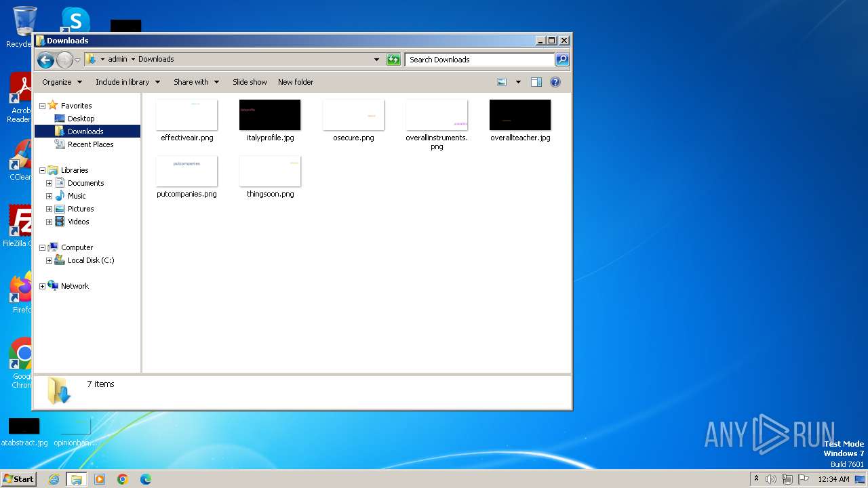The width and height of the screenshot is (868, 488).
Task: Click the Action Center flag icon
Action: 804,479
